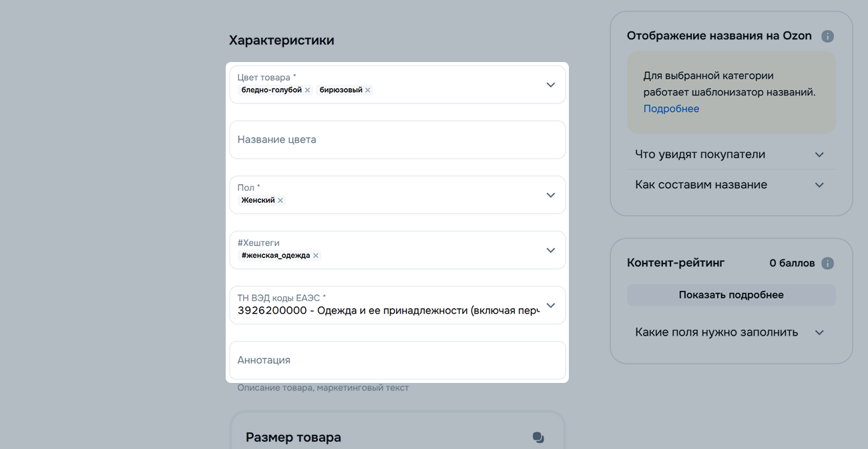Click into the Аннотация text field
The height and width of the screenshot is (449, 868).
(x=397, y=360)
